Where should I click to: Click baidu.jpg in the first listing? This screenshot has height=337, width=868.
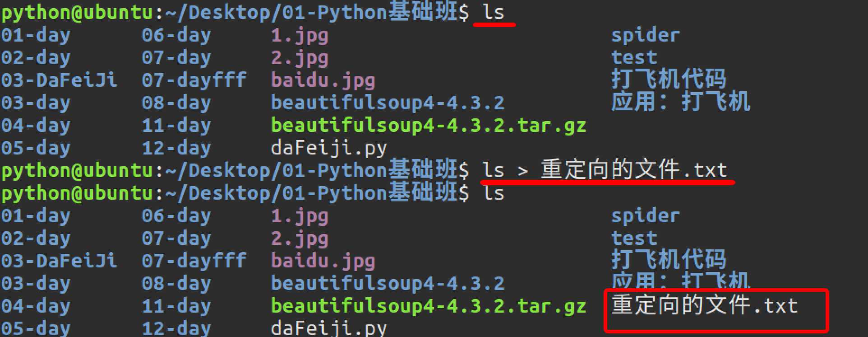[x=323, y=81]
